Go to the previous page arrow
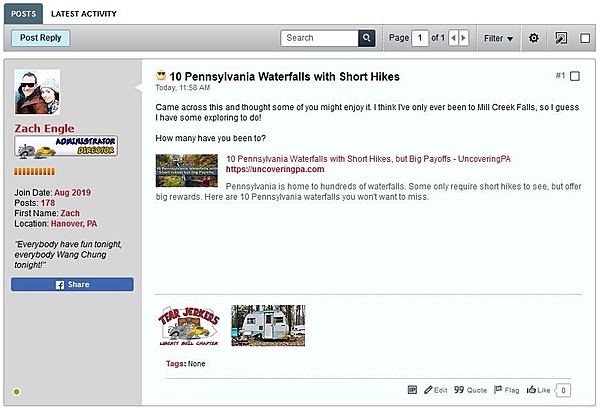 453,38
